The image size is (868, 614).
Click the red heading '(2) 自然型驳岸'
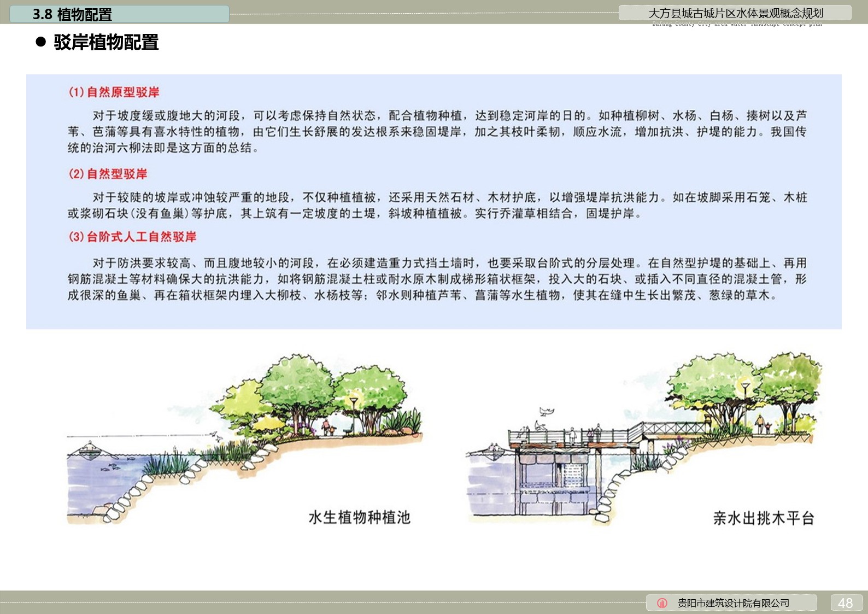pyautogui.click(x=108, y=174)
